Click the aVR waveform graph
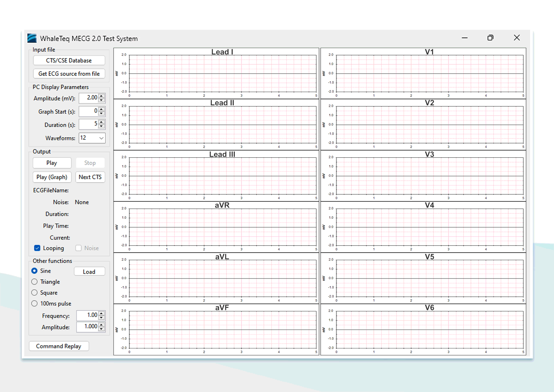554x392 pixels. click(216, 227)
